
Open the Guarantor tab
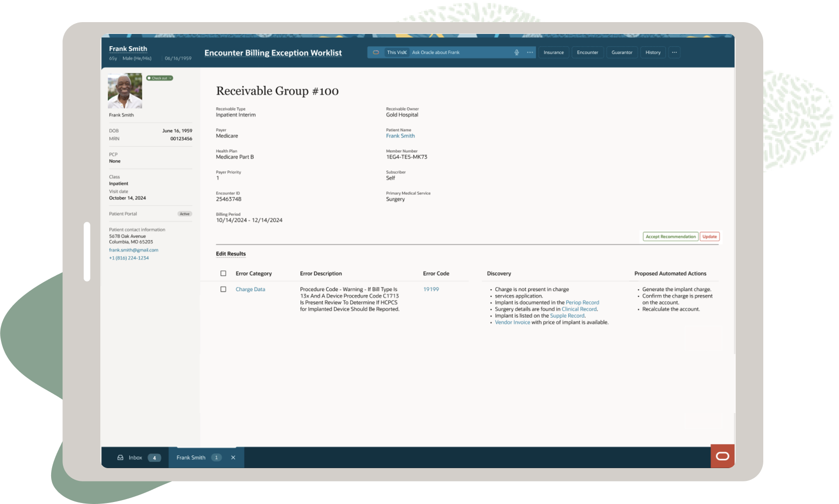pos(622,53)
